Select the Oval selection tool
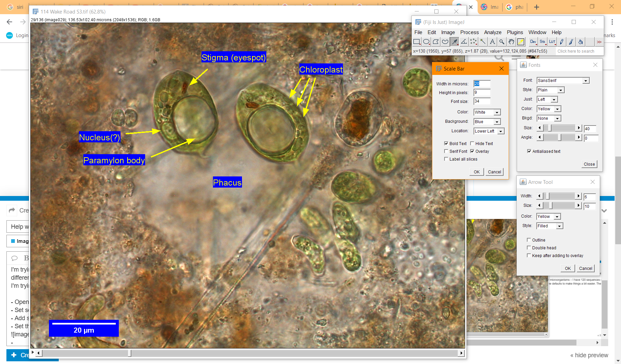 426,41
